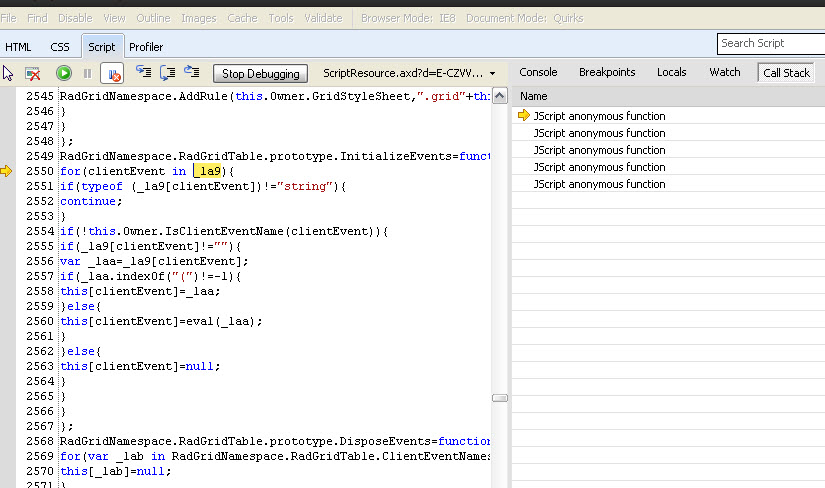Open the Breakpoints pane tab
Screen dimensions: 825x488
point(607,72)
